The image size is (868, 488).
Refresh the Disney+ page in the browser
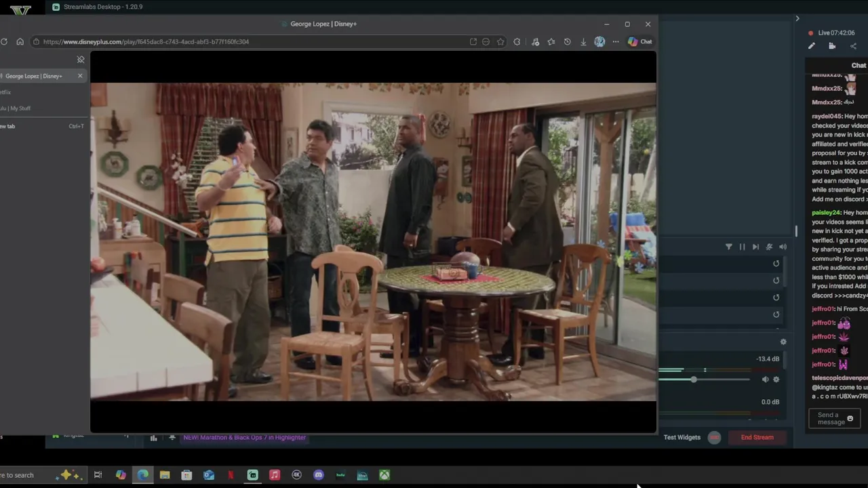click(4, 41)
